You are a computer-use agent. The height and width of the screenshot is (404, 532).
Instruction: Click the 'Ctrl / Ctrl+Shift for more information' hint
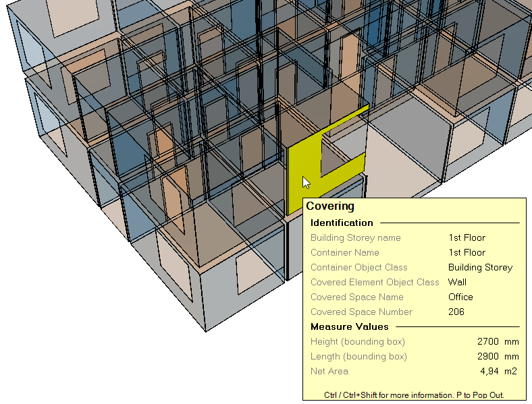414,395
